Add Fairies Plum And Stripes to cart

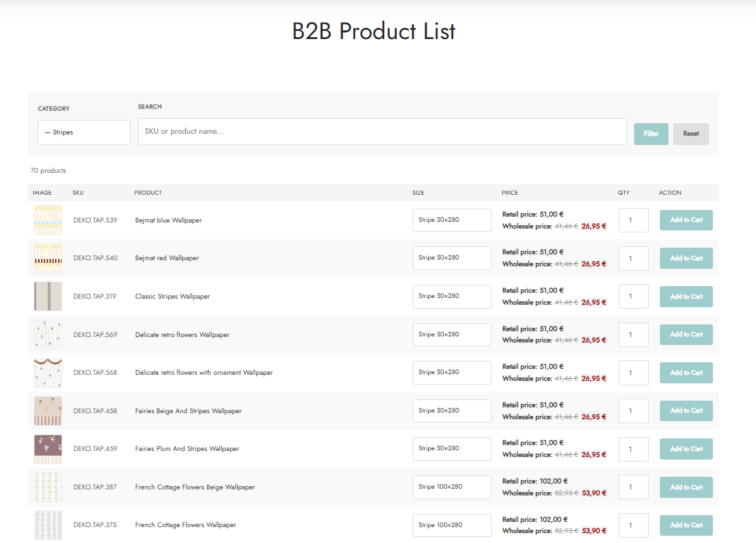pos(686,448)
